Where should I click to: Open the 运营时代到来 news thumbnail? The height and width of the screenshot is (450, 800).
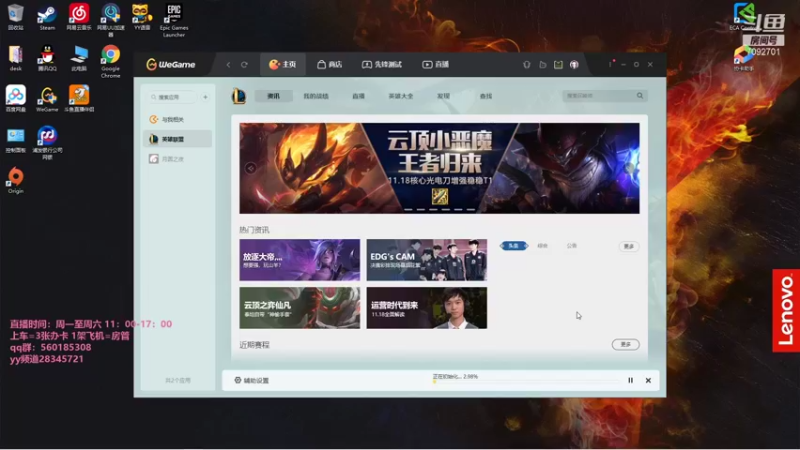(427, 308)
